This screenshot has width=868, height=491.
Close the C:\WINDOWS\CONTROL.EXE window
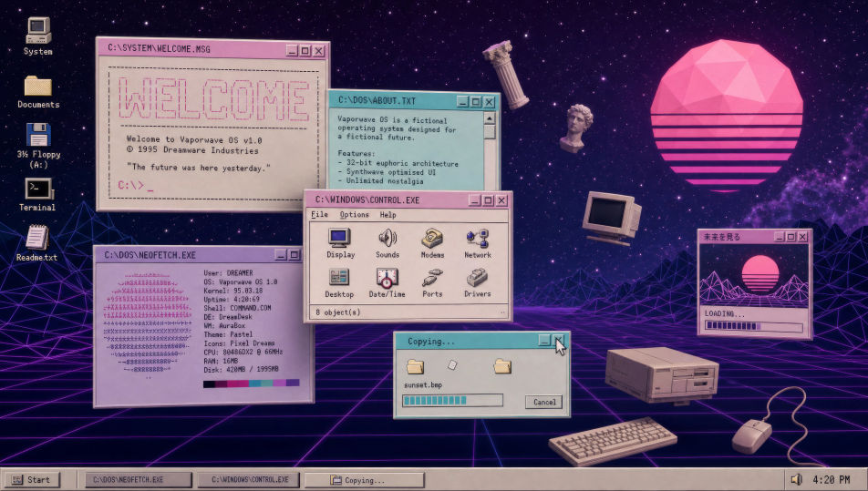[x=501, y=200]
